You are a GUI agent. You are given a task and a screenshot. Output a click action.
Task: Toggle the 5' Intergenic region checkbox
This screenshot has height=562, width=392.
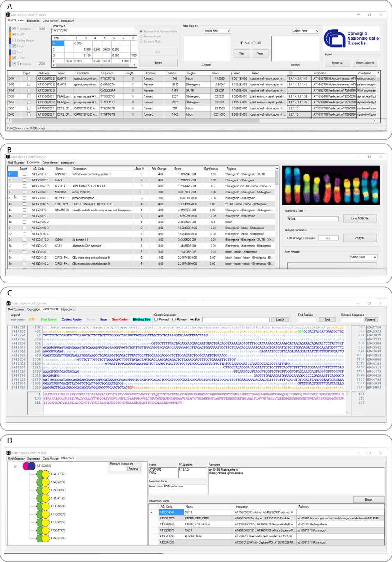click(14, 28)
